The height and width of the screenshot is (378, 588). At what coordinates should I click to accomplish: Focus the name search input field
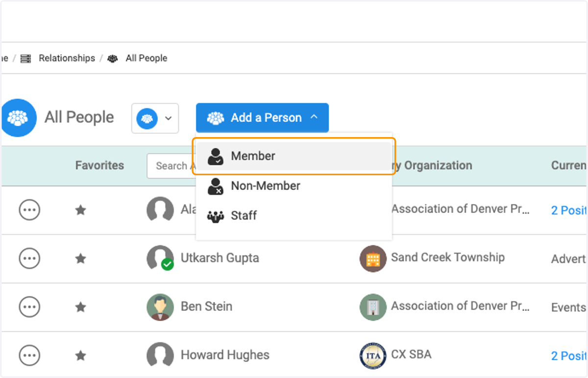click(x=171, y=166)
